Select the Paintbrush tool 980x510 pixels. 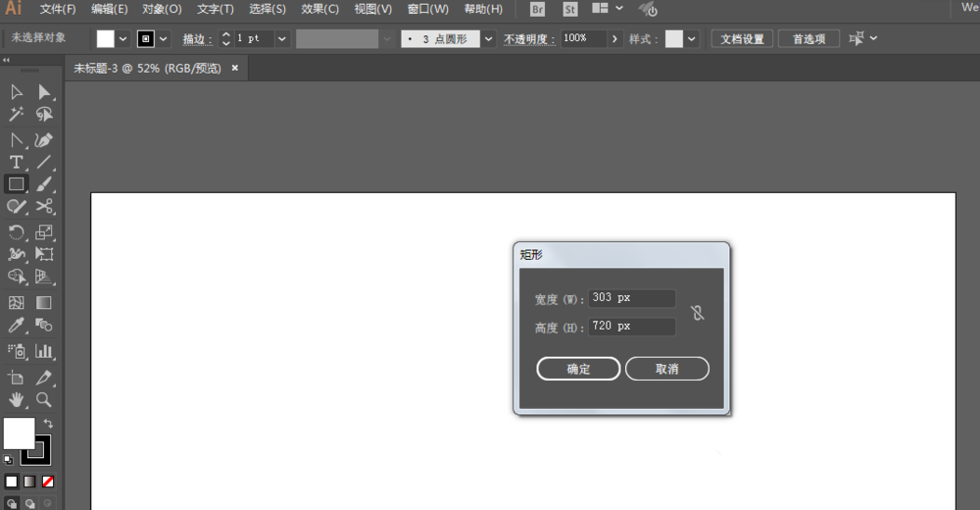pos(44,184)
